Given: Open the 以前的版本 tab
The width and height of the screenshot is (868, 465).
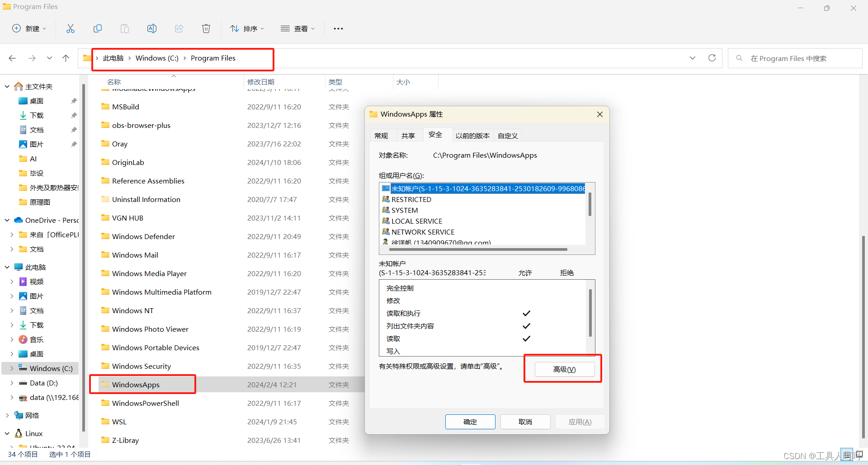Looking at the screenshot, I should pos(472,136).
